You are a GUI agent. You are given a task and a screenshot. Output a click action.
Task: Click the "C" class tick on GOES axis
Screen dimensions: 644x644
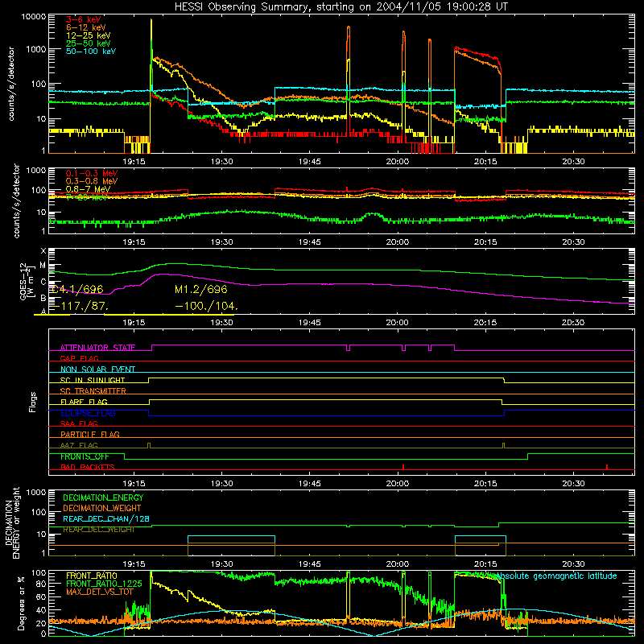tap(43, 282)
